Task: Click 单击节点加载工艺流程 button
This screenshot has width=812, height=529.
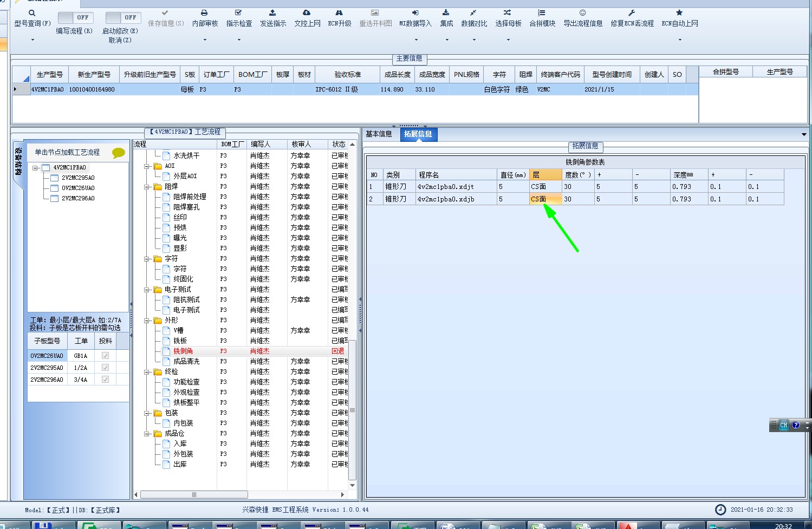Action: [x=68, y=152]
